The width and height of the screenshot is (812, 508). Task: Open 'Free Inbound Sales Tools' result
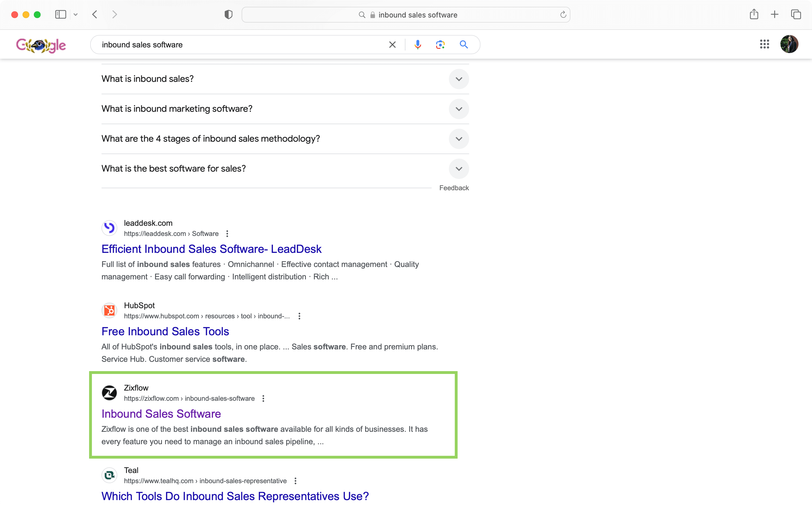(x=165, y=331)
